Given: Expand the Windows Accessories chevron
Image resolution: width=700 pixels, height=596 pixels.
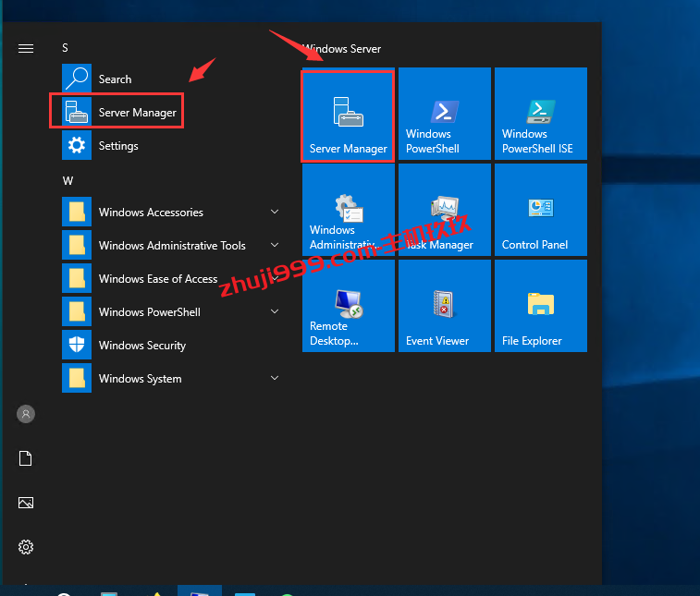Looking at the screenshot, I should tap(275, 212).
